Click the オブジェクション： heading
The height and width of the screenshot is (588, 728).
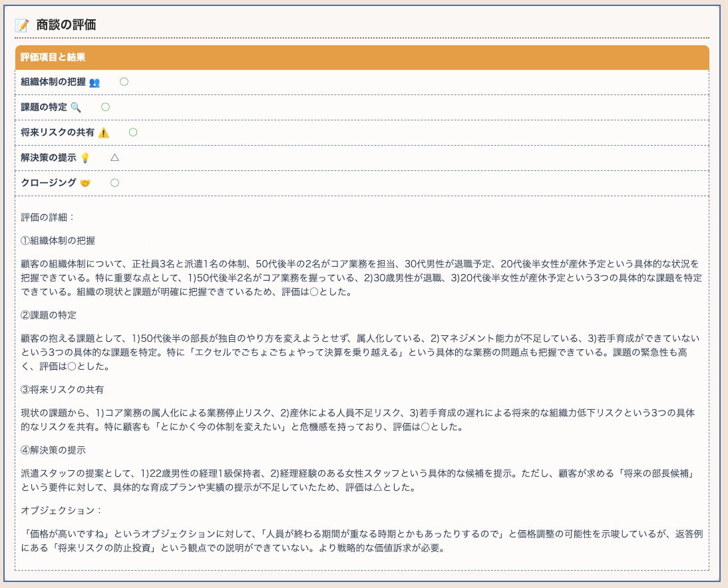click(61, 510)
